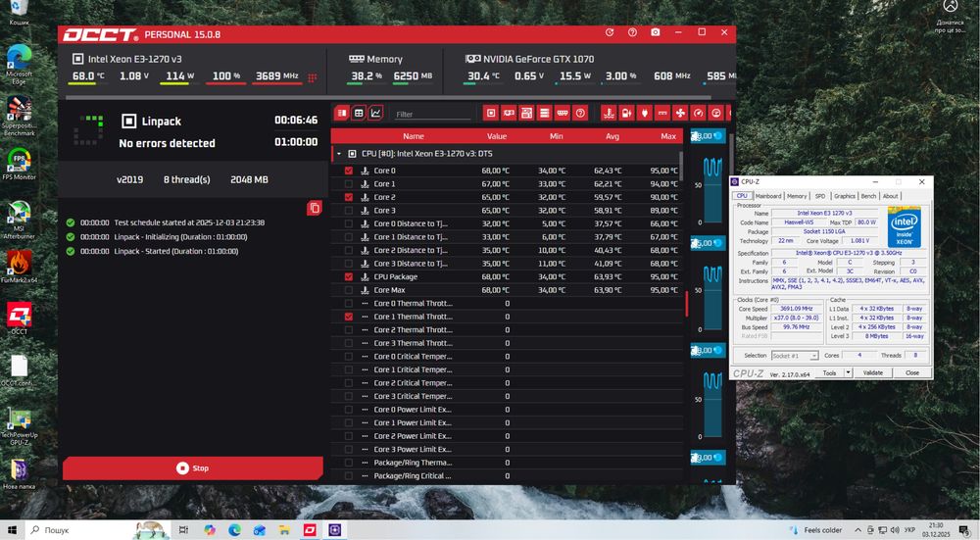Switch to the Bench tab in CPU-Z
Viewport: 980px width, 540px height.
point(868,196)
